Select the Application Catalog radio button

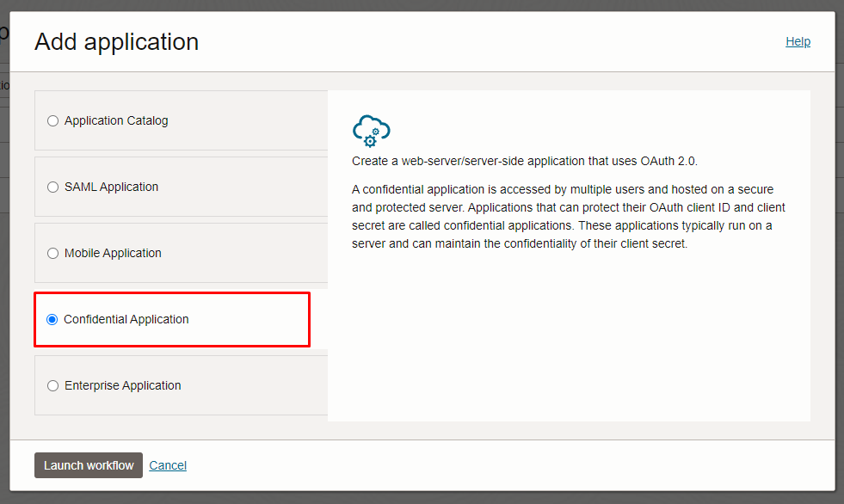[x=52, y=120]
